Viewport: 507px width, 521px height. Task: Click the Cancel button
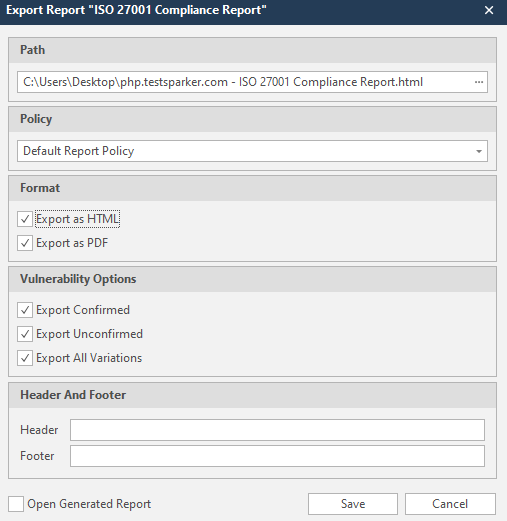[450, 504]
